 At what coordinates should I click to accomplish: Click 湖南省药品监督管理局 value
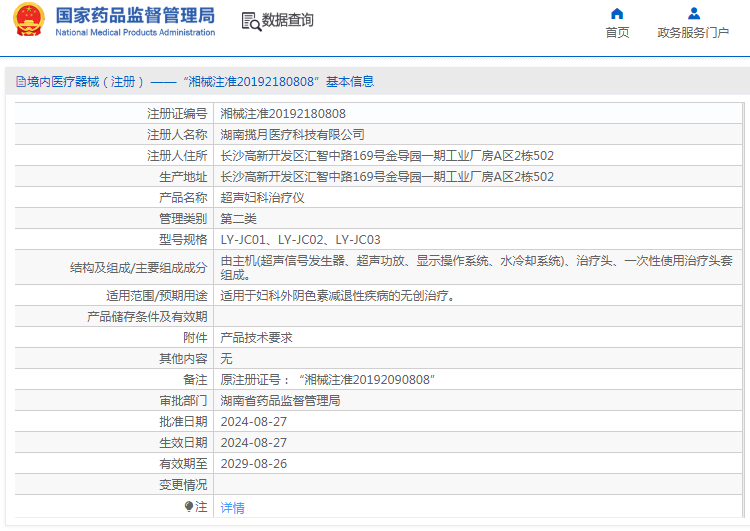pyautogui.click(x=280, y=401)
